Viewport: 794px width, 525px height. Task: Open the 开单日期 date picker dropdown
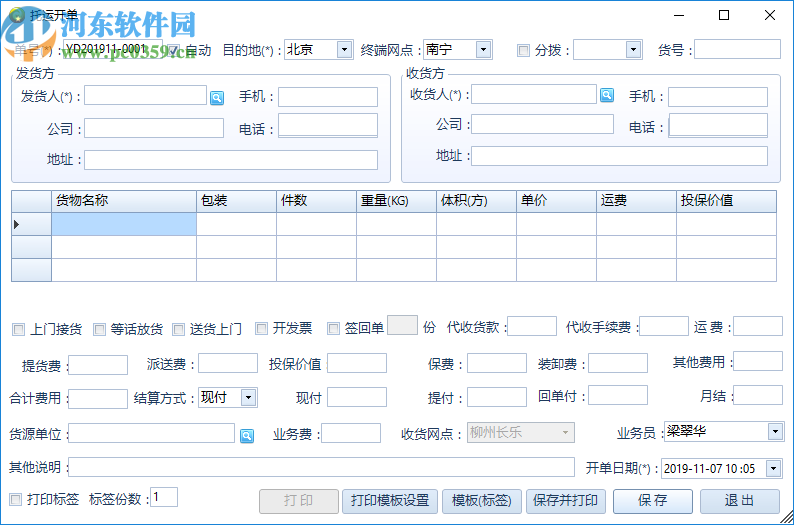point(773,468)
